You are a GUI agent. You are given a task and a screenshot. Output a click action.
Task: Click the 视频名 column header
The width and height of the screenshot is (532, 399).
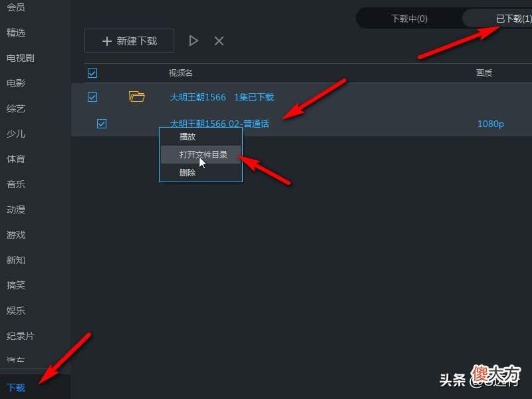(x=180, y=73)
